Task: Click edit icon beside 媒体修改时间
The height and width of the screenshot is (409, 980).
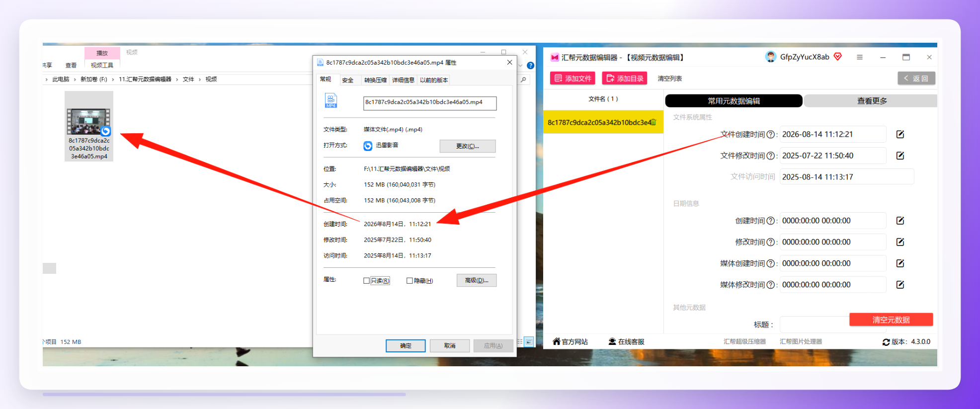Action: (900, 285)
